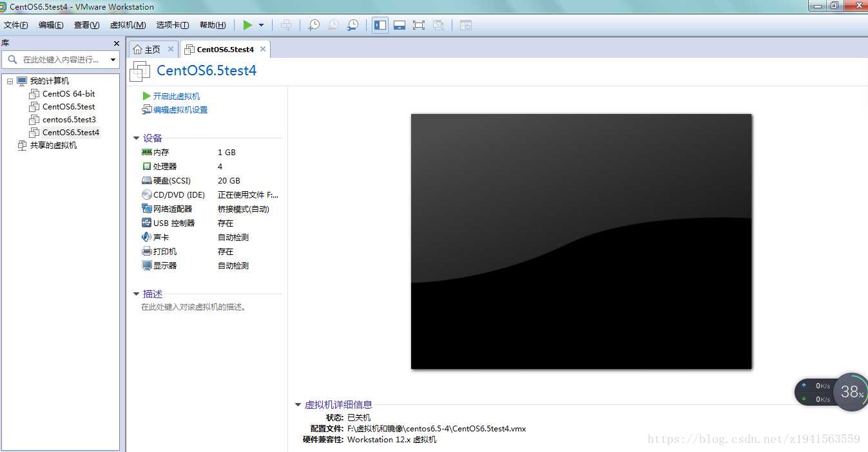Open the snapshot manager wrench-clock icon
This screenshot has height=452, width=868.
(x=352, y=25)
